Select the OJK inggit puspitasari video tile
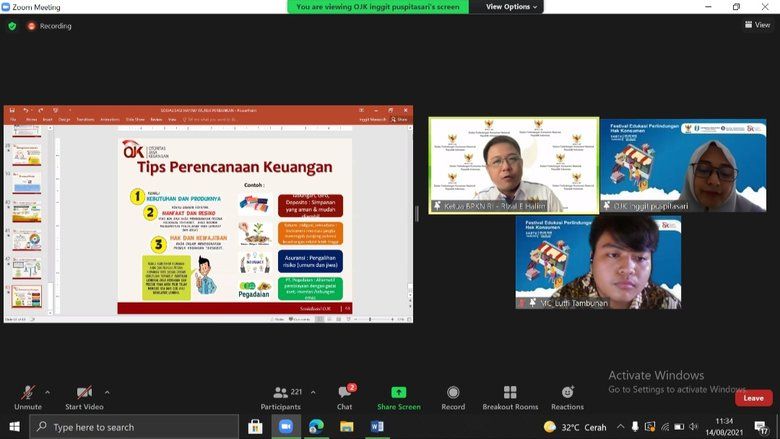 coord(683,165)
